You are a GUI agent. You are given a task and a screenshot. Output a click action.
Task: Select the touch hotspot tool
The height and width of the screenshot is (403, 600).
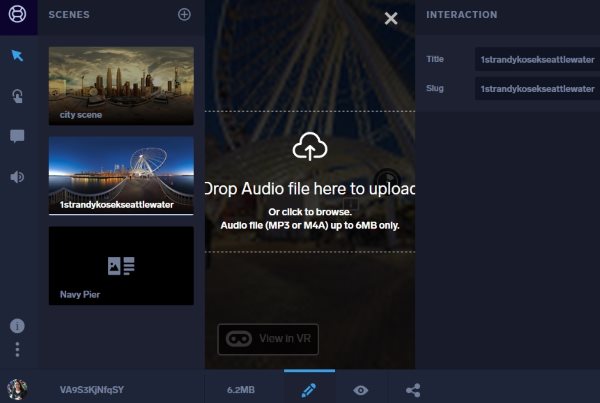pyautogui.click(x=17, y=96)
